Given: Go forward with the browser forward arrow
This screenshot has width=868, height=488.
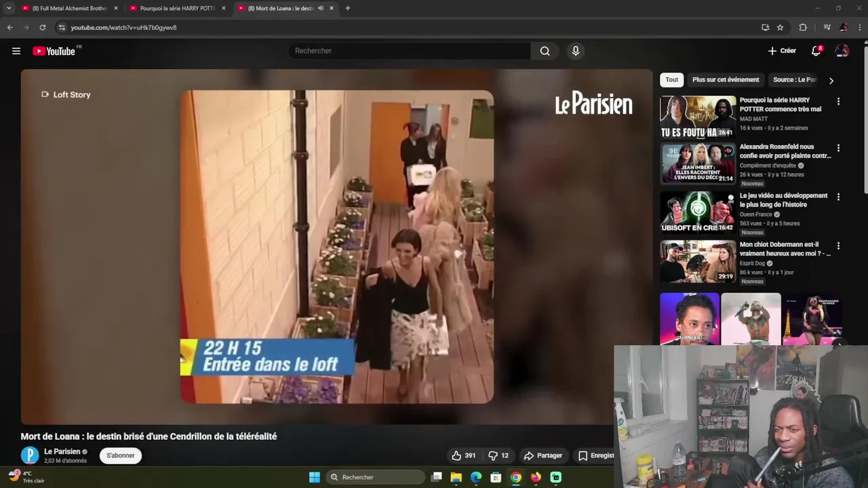Looking at the screenshot, I should (26, 27).
